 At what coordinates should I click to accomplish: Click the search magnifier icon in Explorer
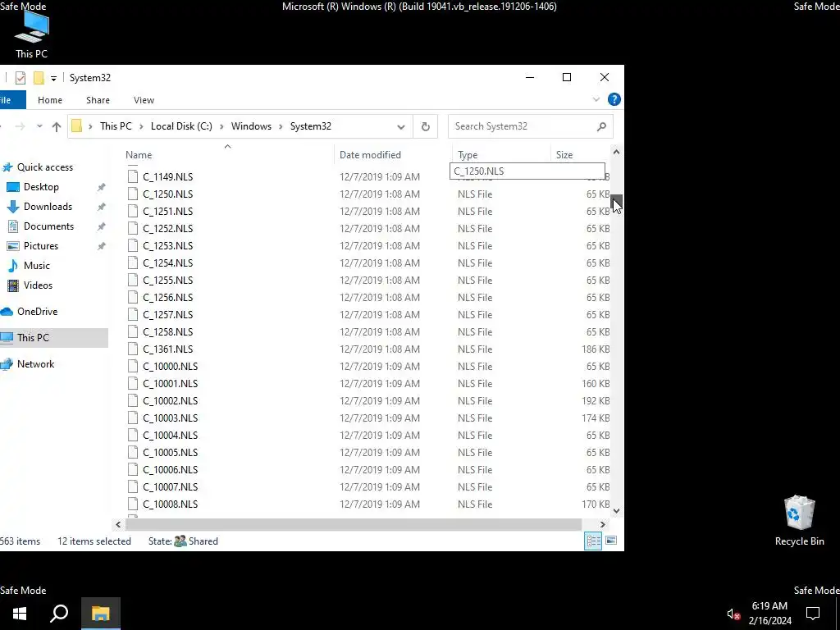pyautogui.click(x=601, y=126)
